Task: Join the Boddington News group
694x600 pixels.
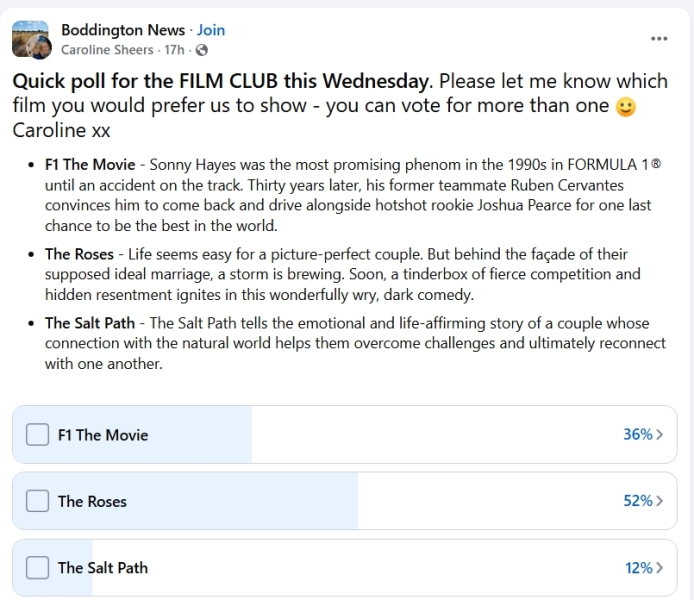Action: 211,30
